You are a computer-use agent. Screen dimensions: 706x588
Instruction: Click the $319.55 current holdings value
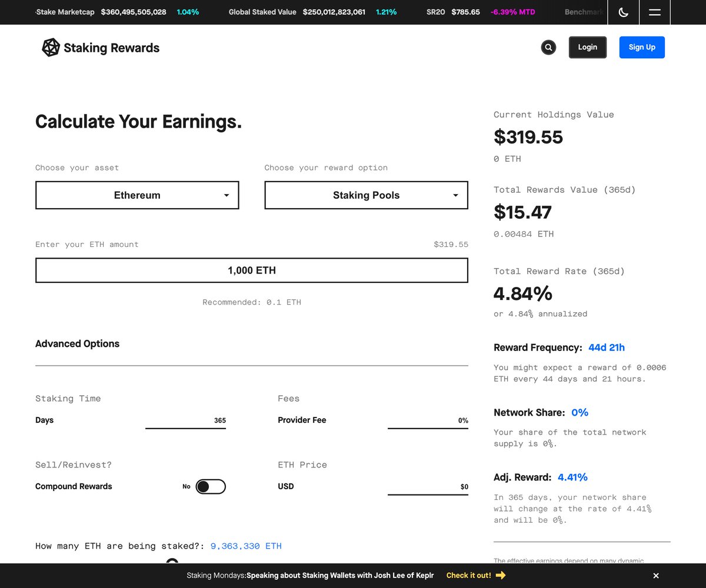528,137
